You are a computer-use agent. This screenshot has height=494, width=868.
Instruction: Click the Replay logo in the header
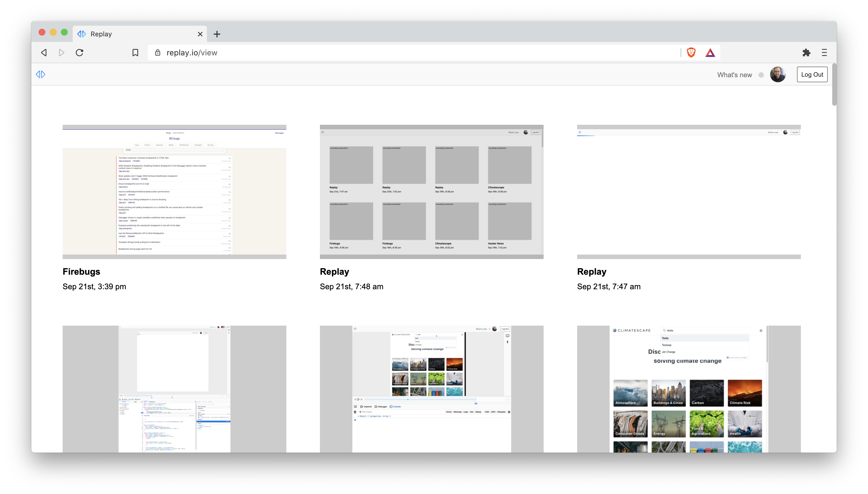coord(41,74)
